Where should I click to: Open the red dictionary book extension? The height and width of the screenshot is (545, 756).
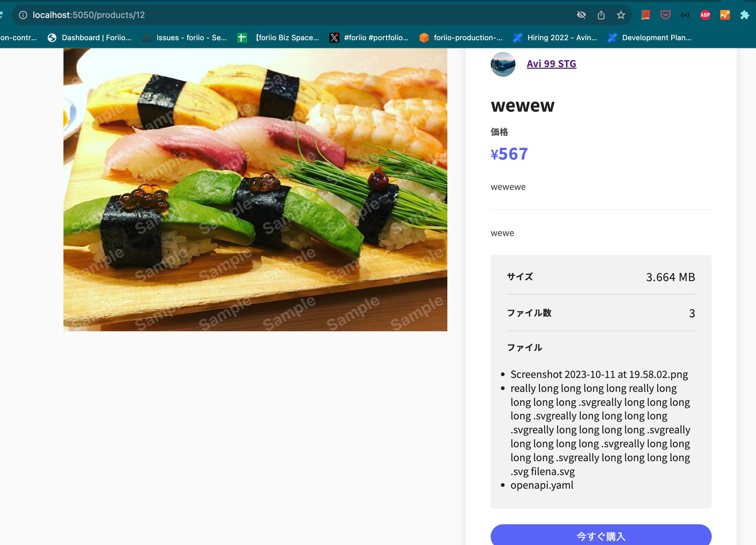pyautogui.click(x=645, y=15)
